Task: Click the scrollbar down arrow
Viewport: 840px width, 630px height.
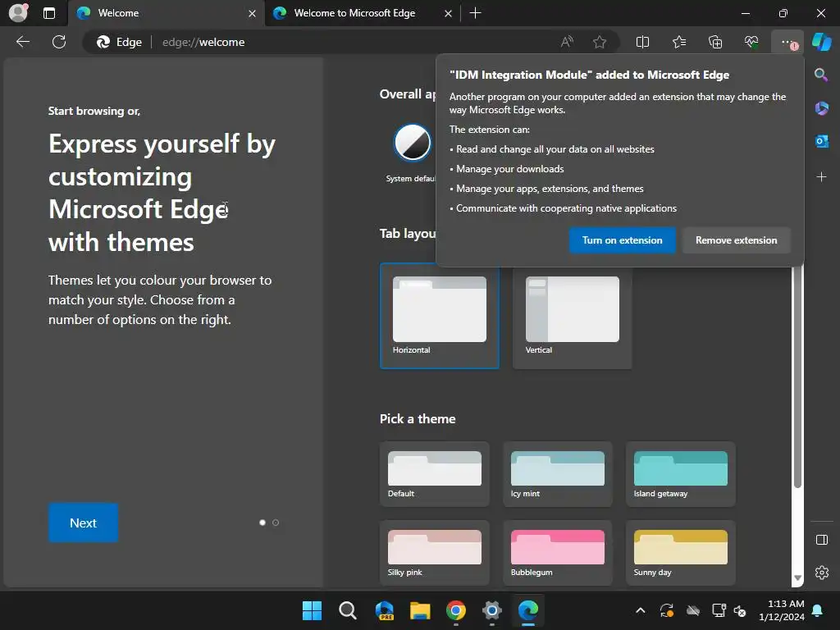Action: click(797, 578)
